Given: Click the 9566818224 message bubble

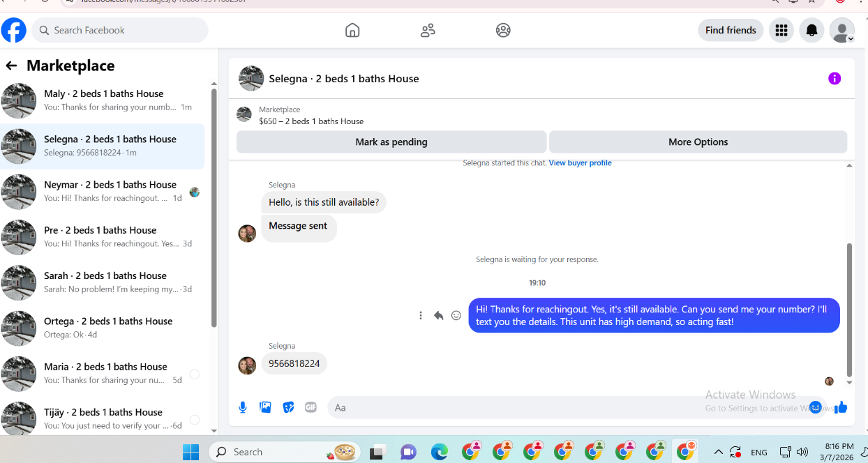Looking at the screenshot, I should tap(294, 363).
